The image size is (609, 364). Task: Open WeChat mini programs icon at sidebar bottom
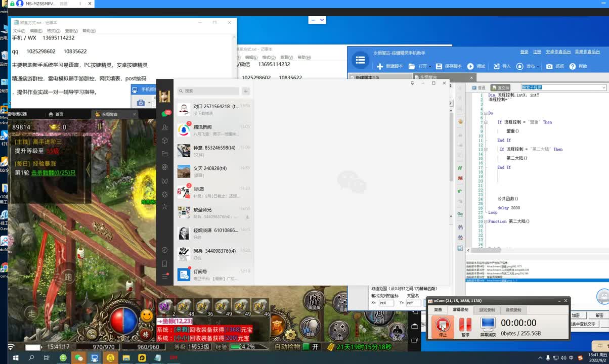click(x=164, y=250)
